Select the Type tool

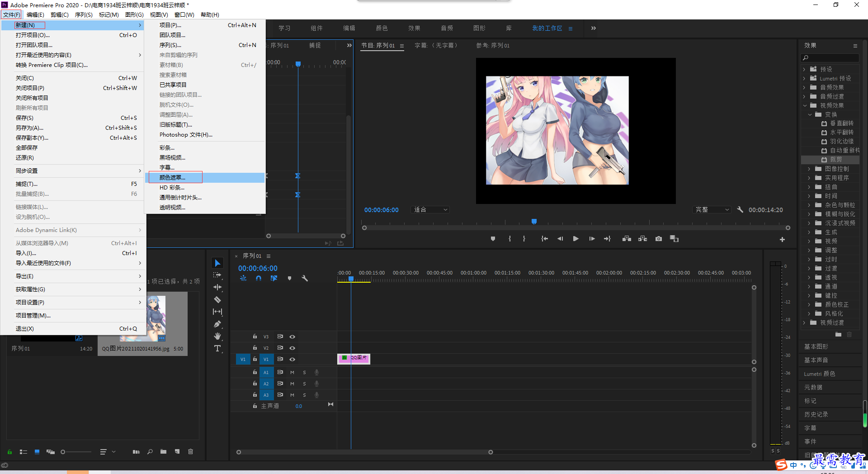217,348
